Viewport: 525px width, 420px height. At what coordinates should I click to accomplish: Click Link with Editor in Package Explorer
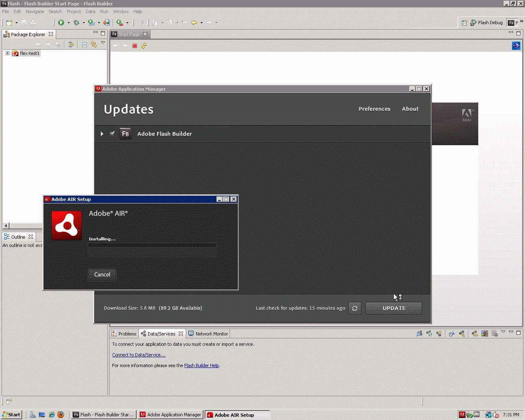point(94,44)
